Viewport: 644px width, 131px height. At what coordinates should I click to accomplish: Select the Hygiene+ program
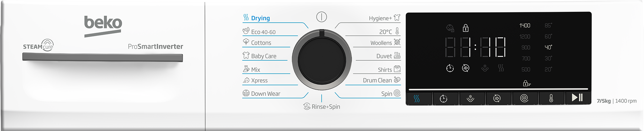[380, 18]
